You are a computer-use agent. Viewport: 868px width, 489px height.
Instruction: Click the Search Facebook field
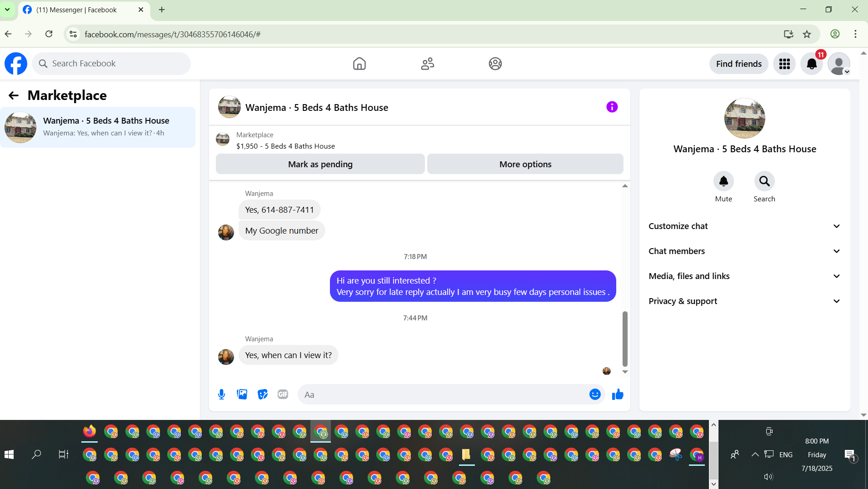111,64
